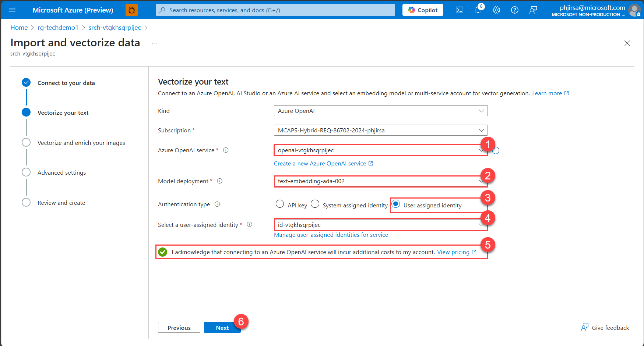Open the portal hamburger menu
644x346 pixels.
click(x=12, y=10)
